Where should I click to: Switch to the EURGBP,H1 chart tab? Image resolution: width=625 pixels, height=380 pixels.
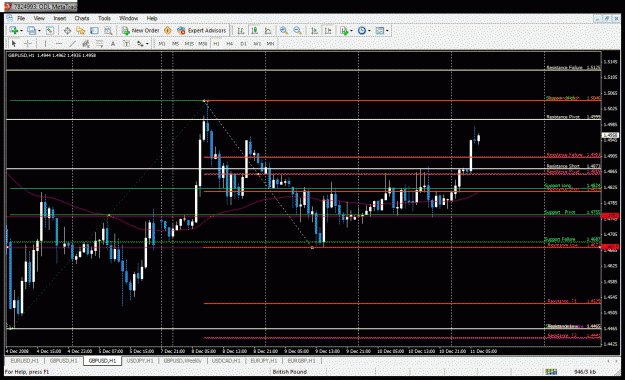(301, 361)
